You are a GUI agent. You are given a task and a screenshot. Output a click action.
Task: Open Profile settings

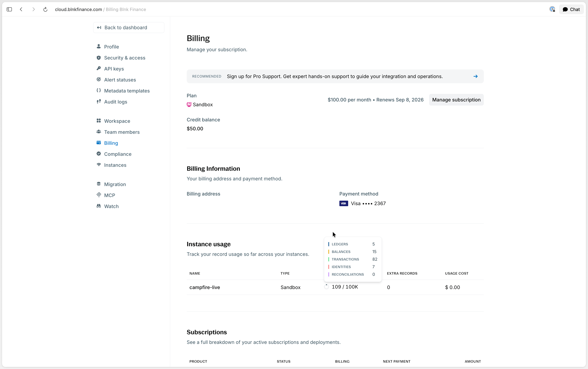pos(112,47)
